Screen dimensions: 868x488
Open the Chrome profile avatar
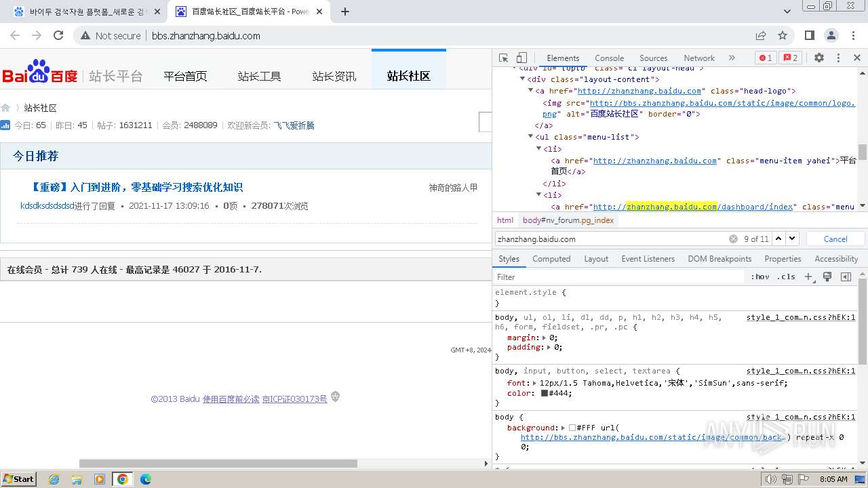click(831, 36)
